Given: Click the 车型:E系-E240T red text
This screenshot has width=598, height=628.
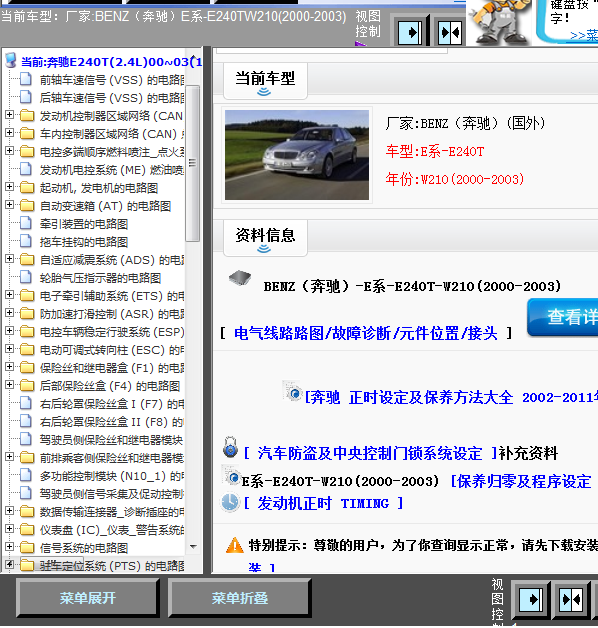Looking at the screenshot, I should (x=435, y=151).
